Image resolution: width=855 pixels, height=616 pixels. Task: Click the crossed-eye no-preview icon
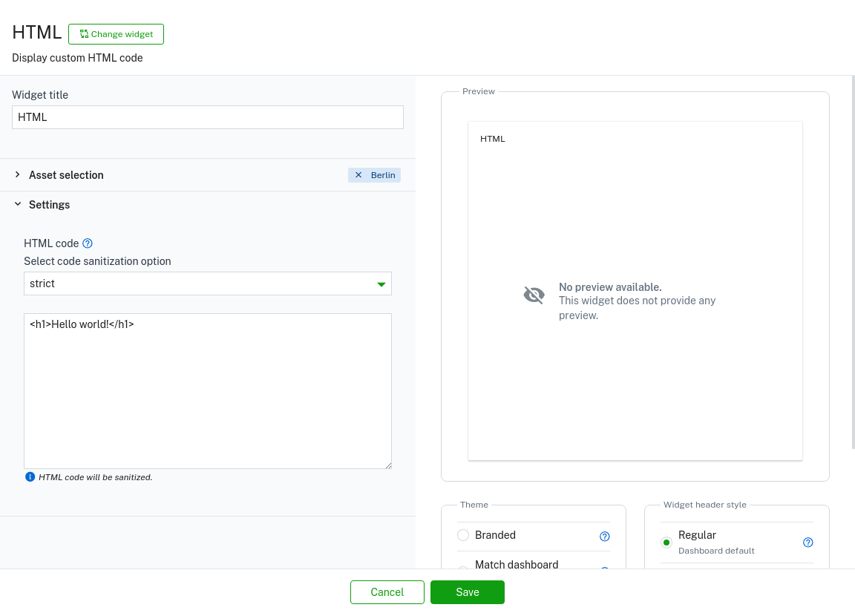point(534,295)
